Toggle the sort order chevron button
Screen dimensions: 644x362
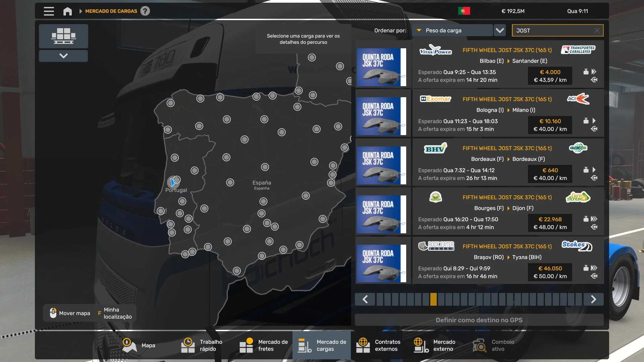(500, 31)
